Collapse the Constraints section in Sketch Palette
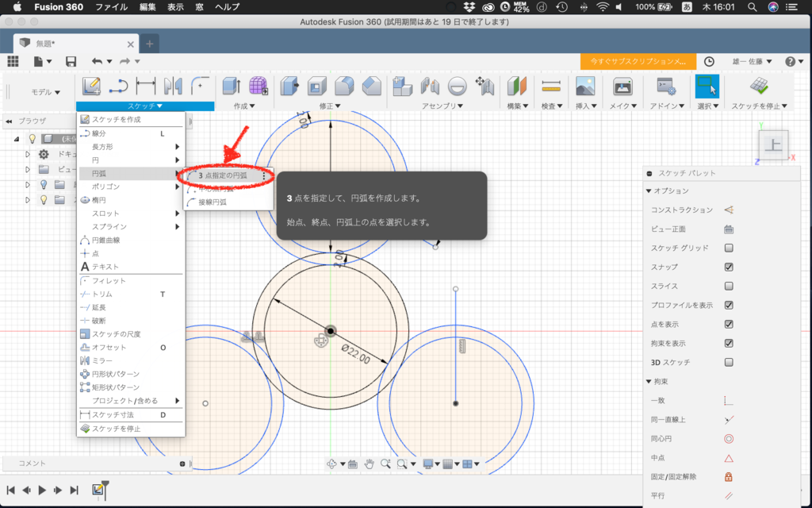The width and height of the screenshot is (812, 508). coord(649,382)
